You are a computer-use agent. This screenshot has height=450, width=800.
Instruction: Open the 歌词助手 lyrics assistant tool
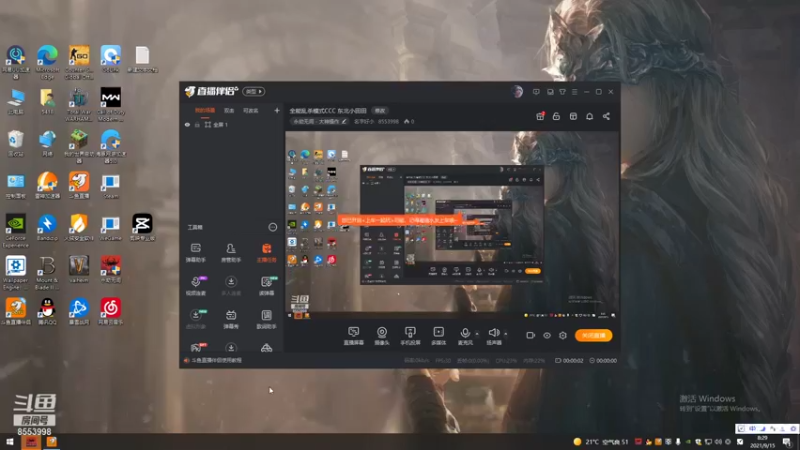click(266, 319)
